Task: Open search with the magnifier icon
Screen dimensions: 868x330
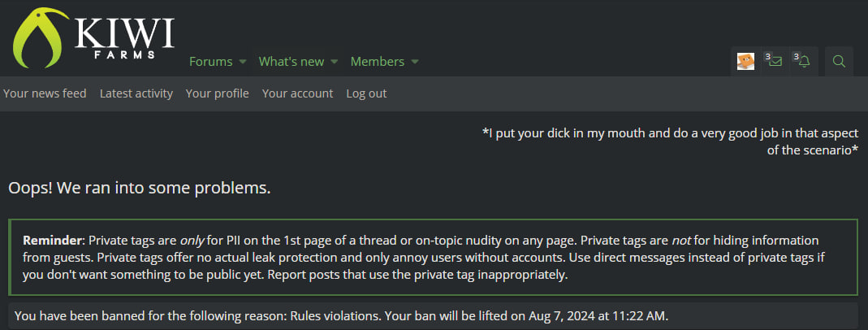Action: coord(840,61)
